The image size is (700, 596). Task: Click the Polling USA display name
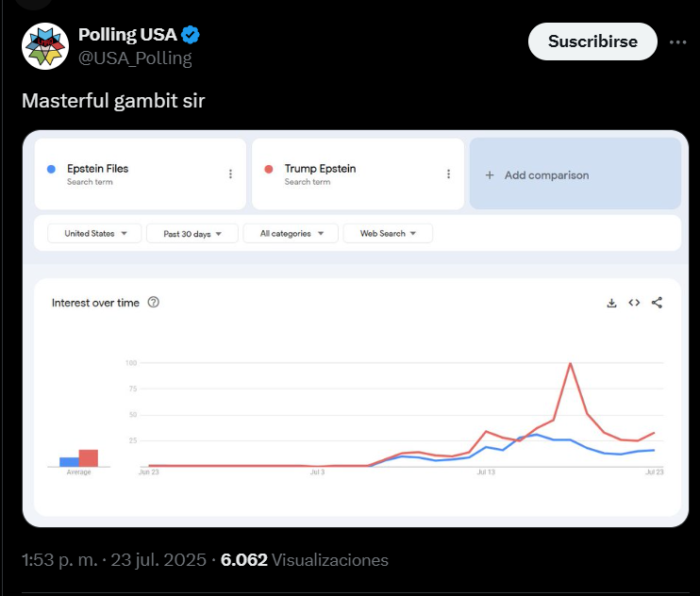tap(127, 36)
